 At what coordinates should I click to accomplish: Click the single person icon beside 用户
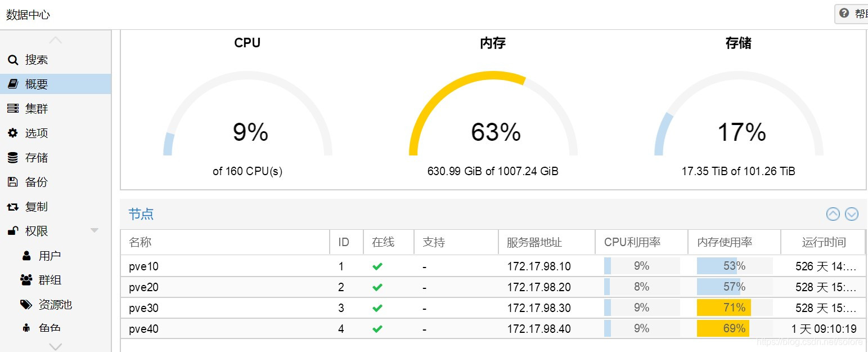26,256
